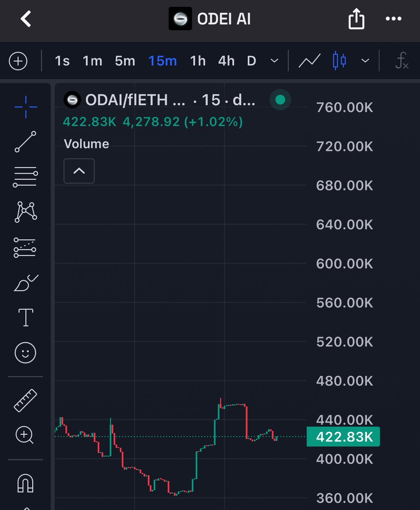
Task: Click the 720.00K price axis label
Action: 345,147
